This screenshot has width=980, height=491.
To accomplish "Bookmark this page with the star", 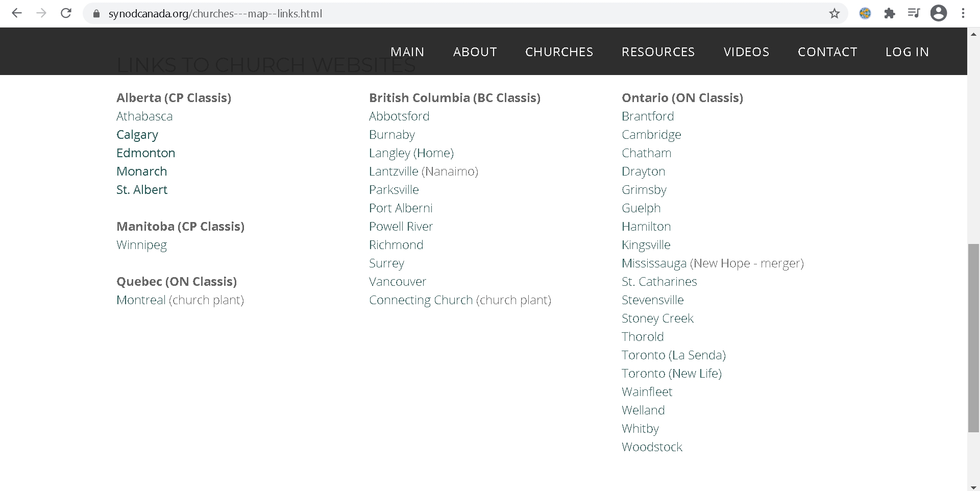I will [835, 13].
